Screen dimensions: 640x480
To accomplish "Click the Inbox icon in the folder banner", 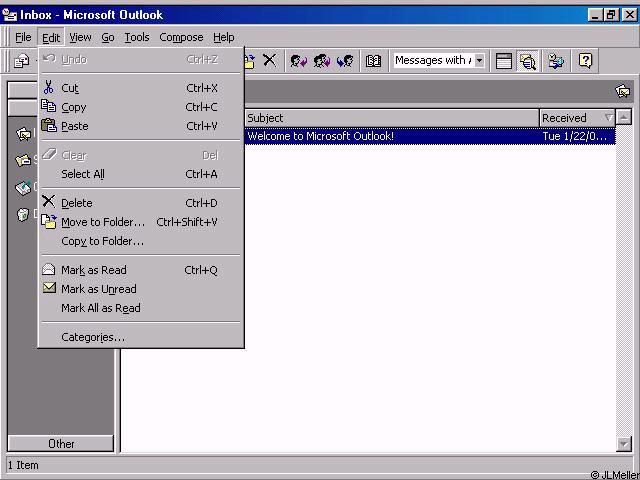I will point(622,91).
